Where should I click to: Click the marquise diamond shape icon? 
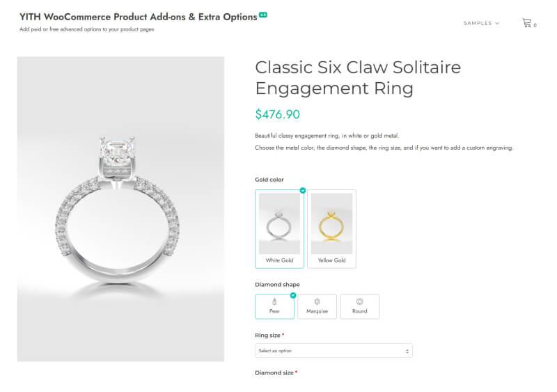pyautogui.click(x=317, y=301)
